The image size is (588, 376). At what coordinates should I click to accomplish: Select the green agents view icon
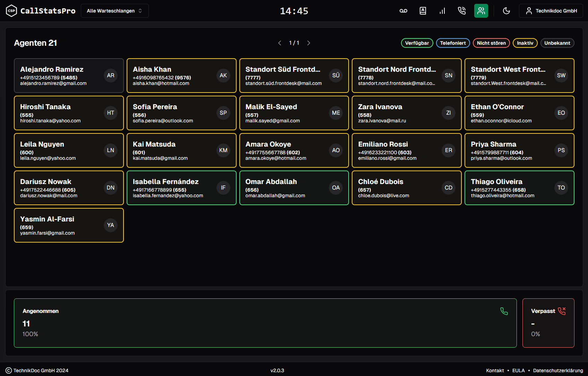point(481,11)
